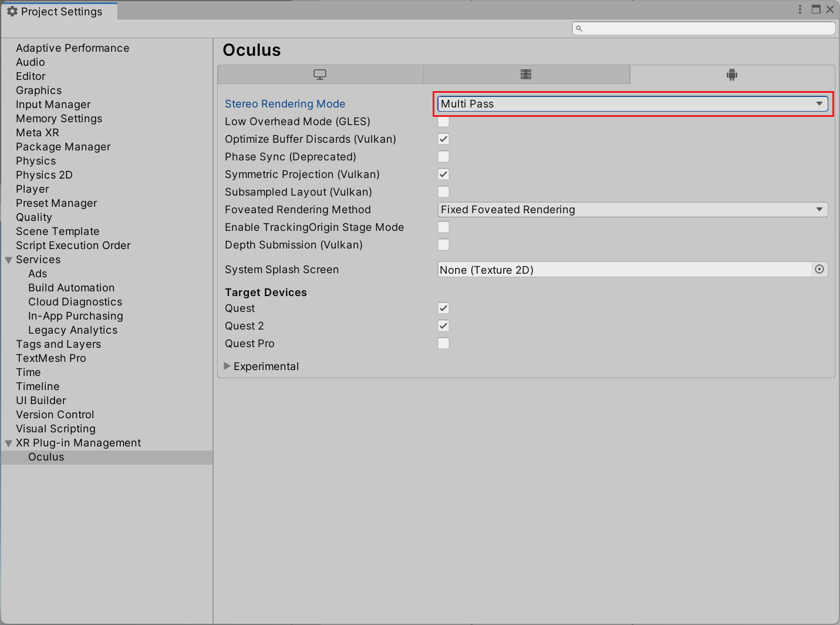Expand the Experimental section
Screen dimensions: 840x625
click(x=227, y=366)
